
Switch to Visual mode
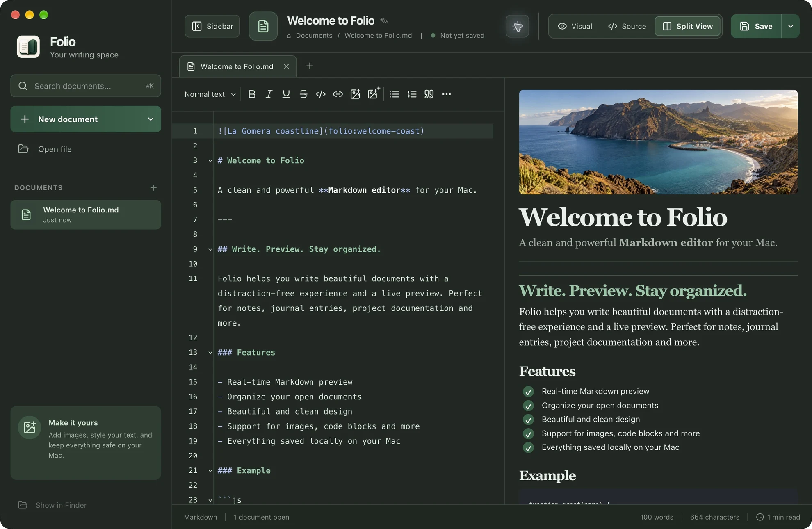[x=575, y=26]
